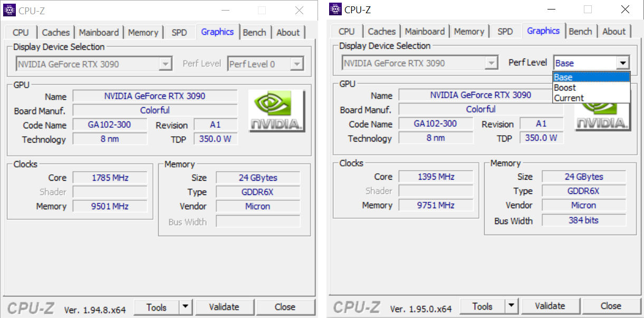Open Bench tab in right window

tap(581, 31)
